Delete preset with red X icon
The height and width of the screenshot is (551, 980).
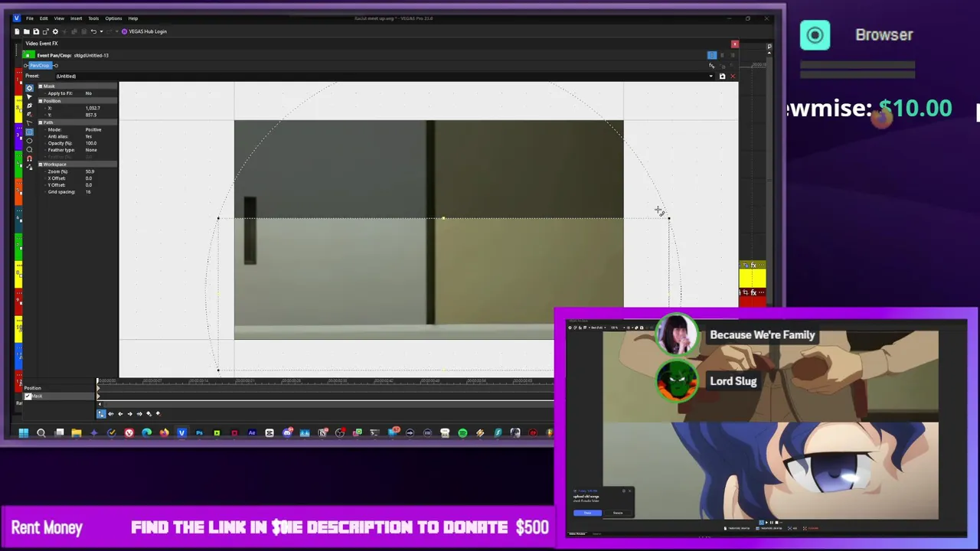click(x=733, y=76)
